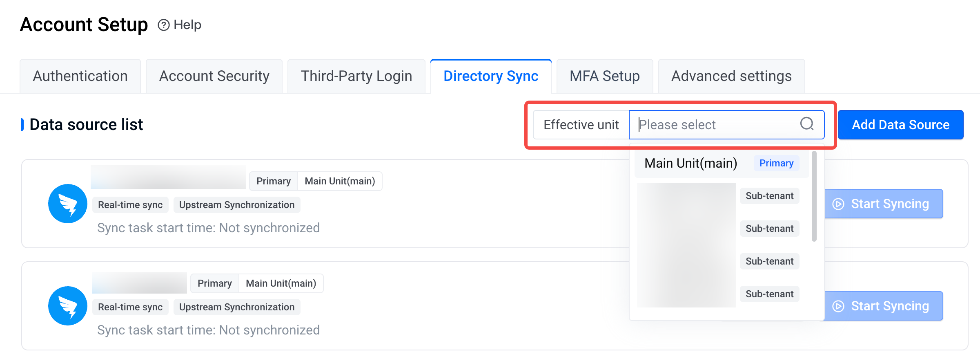980x359 pixels.
Task: Click the dropdown list scrollbar
Action: pyautogui.click(x=814, y=196)
